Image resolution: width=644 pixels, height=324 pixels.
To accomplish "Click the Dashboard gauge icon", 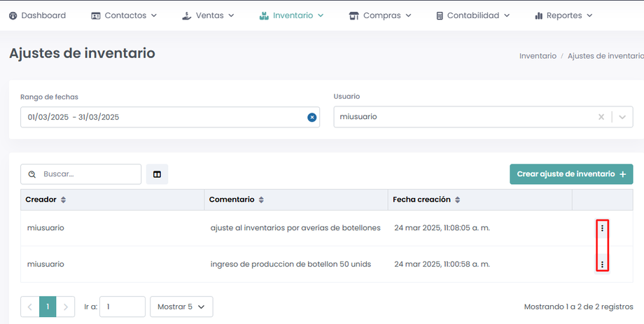I will 13,15.
